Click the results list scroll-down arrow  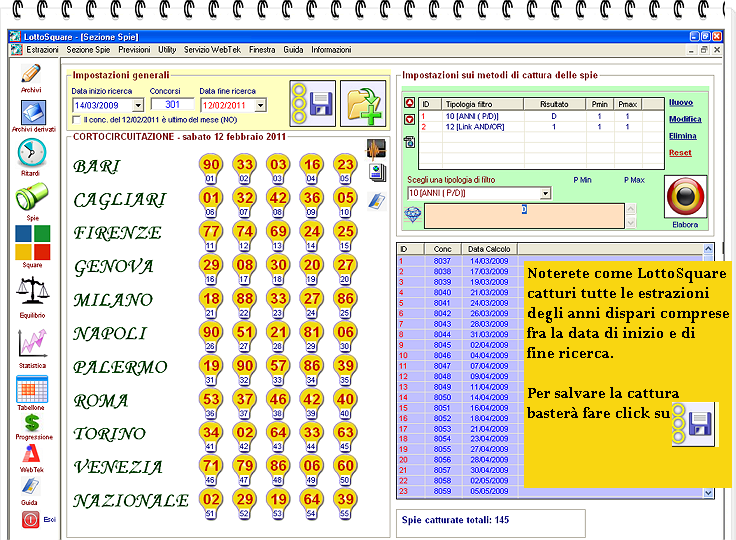point(708,493)
